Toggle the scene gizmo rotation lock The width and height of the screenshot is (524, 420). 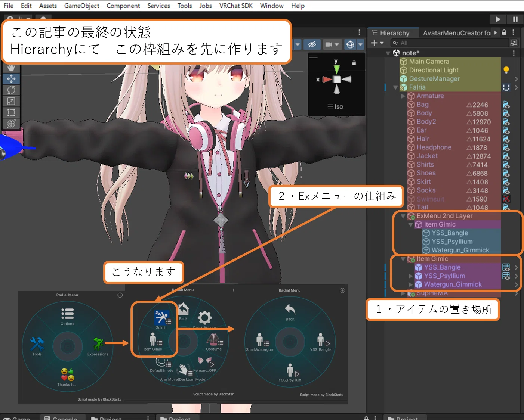click(354, 63)
